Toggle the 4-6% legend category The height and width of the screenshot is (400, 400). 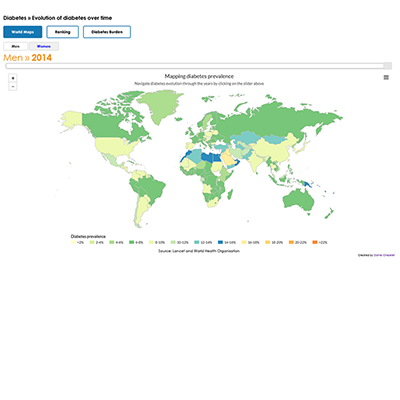(x=116, y=242)
